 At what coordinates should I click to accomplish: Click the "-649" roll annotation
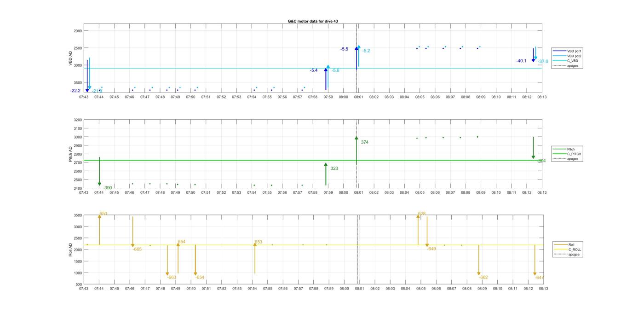pyautogui.click(x=431, y=249)
